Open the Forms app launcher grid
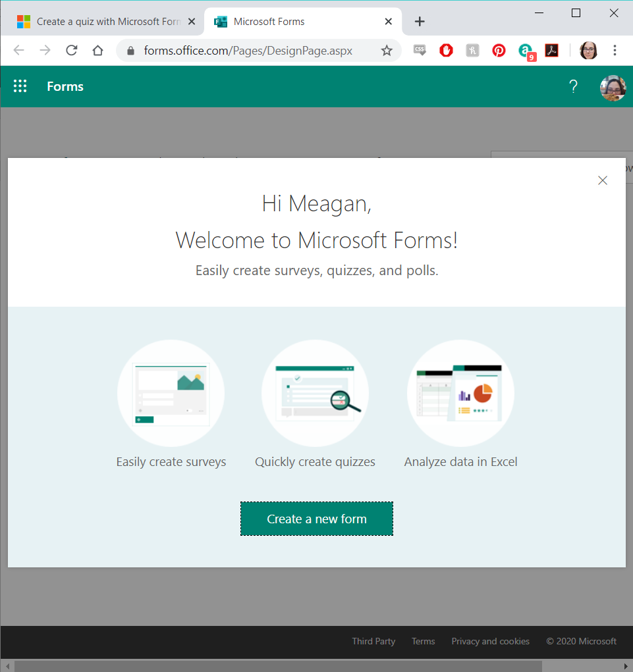The width and height of the screenshot is (633, 672). coord(20,86)
